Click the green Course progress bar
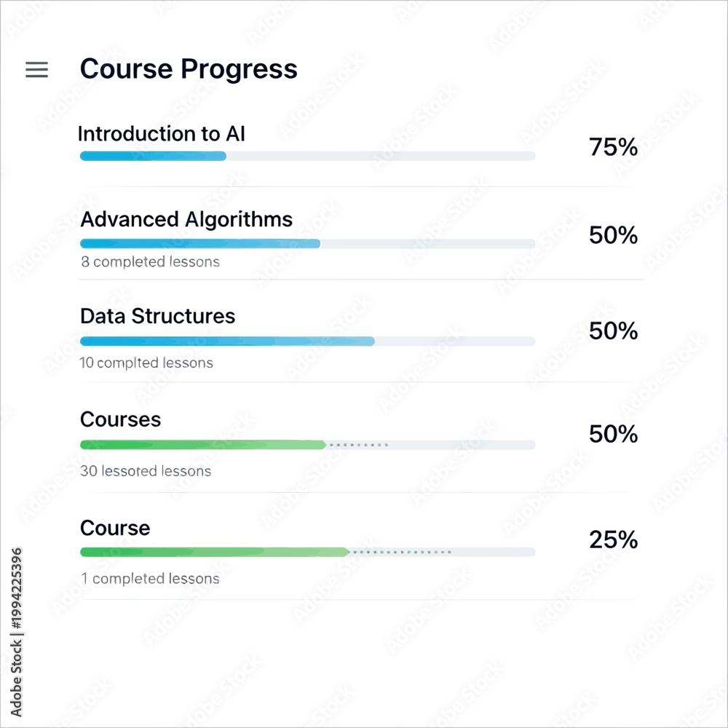Viewport: 728px width, 728px height. [x=307, y=552]
